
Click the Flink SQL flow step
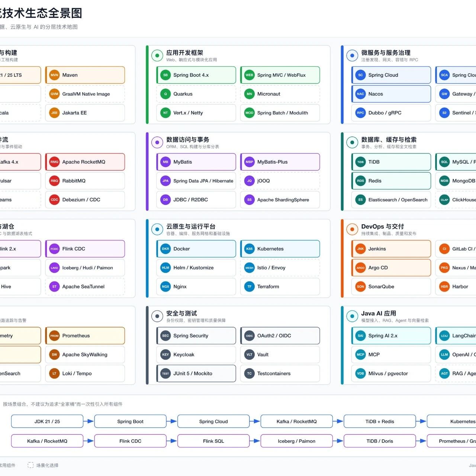(x=213, y=441)
